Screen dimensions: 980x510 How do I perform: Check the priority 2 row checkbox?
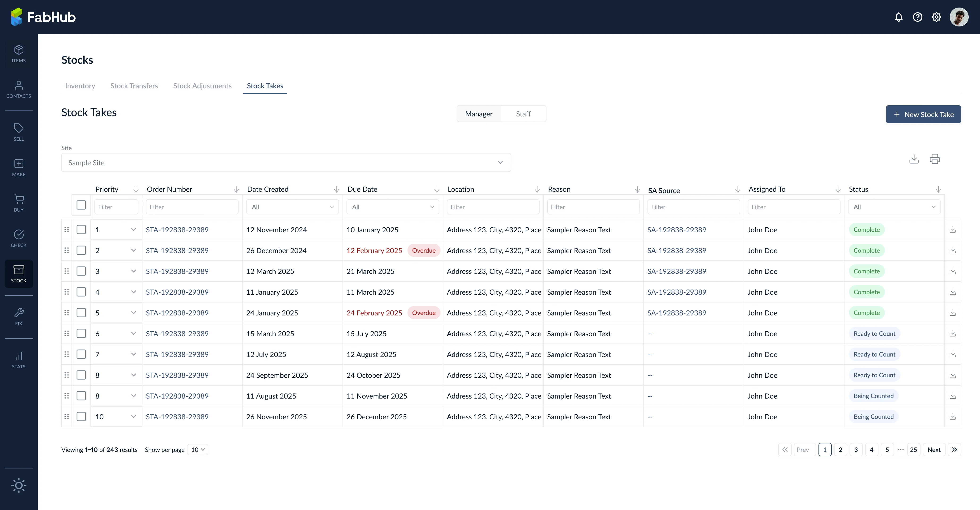tap(81, 250)
